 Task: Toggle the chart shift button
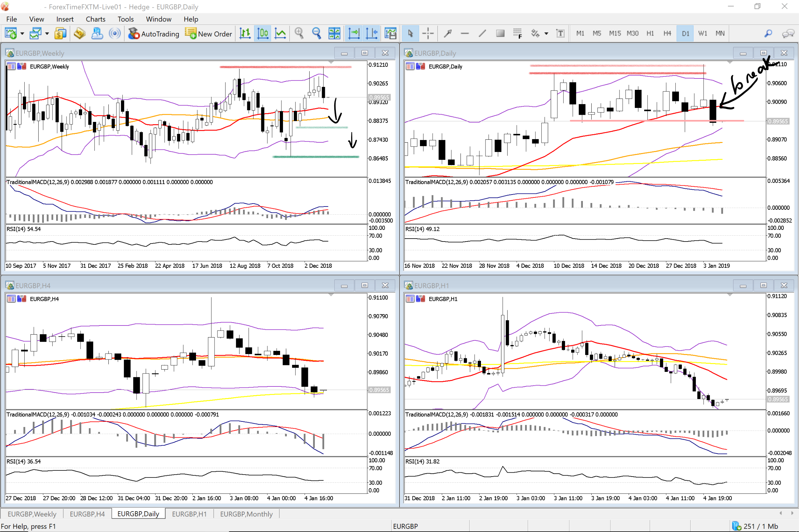point(372,33)
